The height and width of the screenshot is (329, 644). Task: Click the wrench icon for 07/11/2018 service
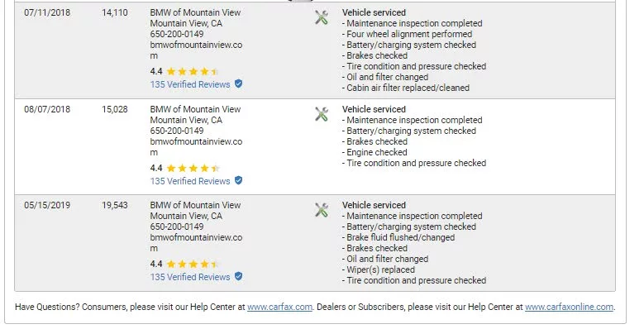click(322, 17)
